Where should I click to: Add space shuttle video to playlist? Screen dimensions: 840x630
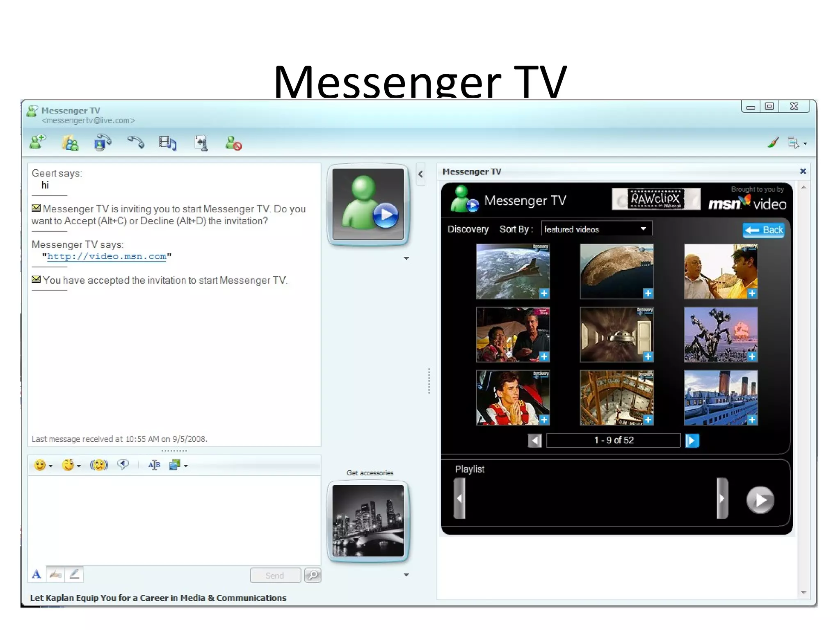(x=544, y=293)
